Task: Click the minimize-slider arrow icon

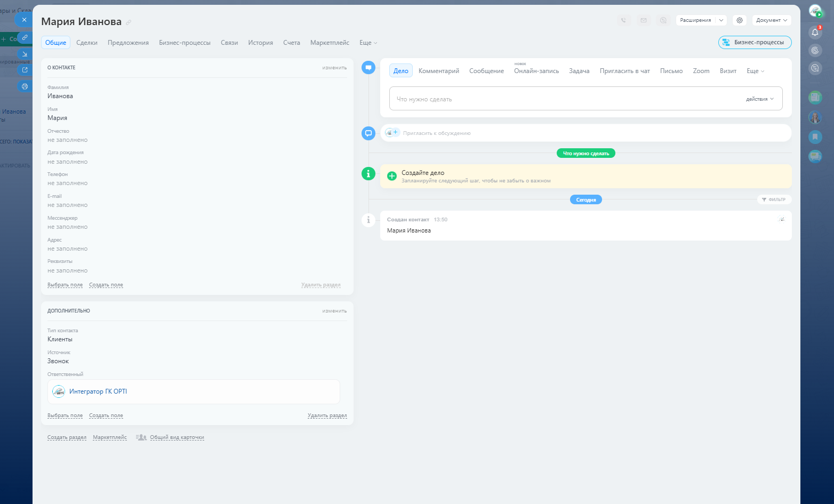Action: pos(25,54)
